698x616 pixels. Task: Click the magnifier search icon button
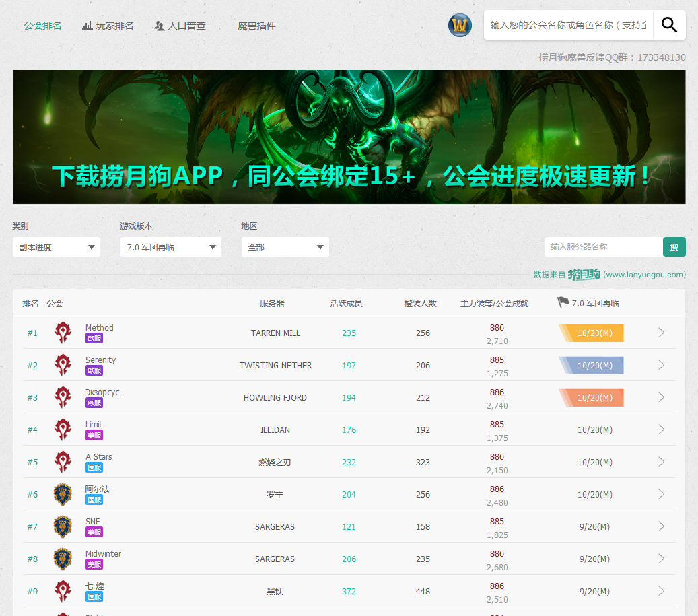(x=669, y=25)
